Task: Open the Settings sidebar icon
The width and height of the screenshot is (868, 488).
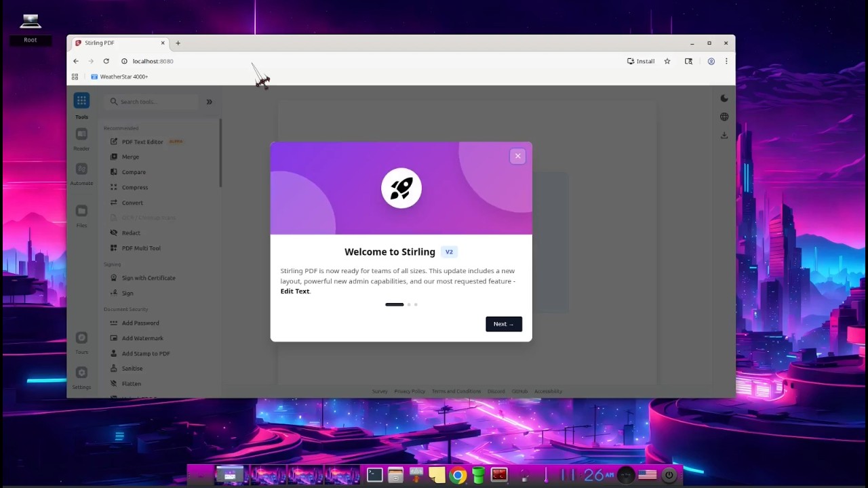Action: 81,373
